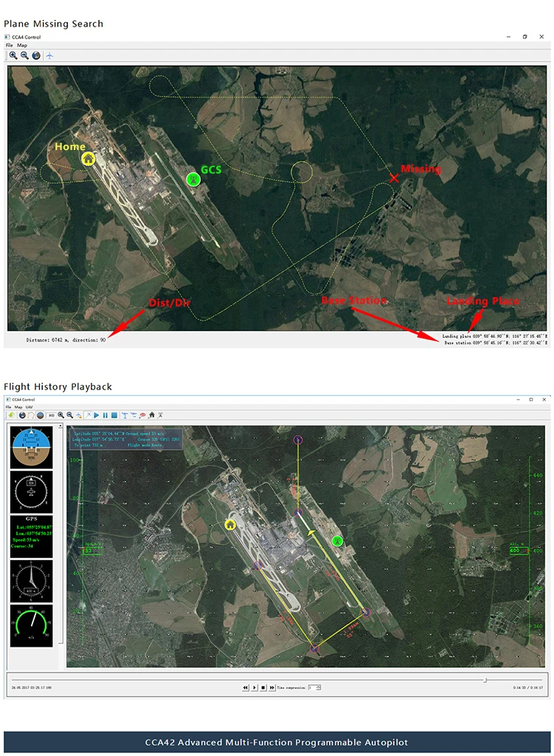Screen dimensions: 554x756
Task: Click the top waypoint circle on playback map
Action: (298, 440)
